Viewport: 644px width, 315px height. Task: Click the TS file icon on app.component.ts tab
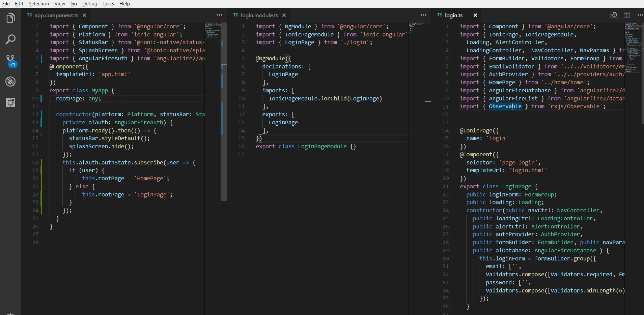click(30, 15)
